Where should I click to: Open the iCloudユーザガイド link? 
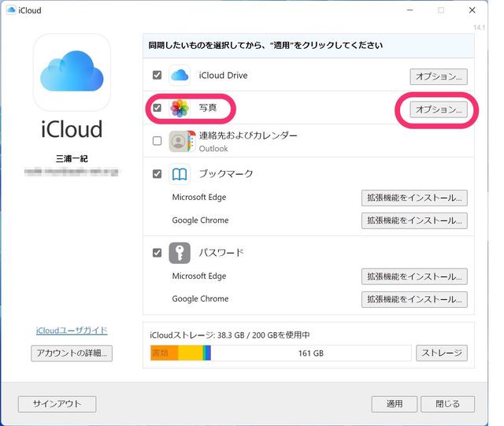(x=72, y=330)
